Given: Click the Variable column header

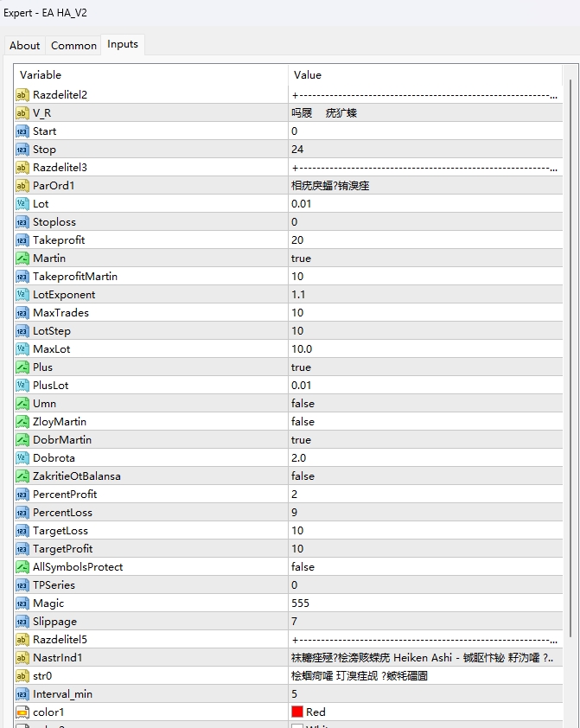Looking at the screenshot, I should 151,74.
